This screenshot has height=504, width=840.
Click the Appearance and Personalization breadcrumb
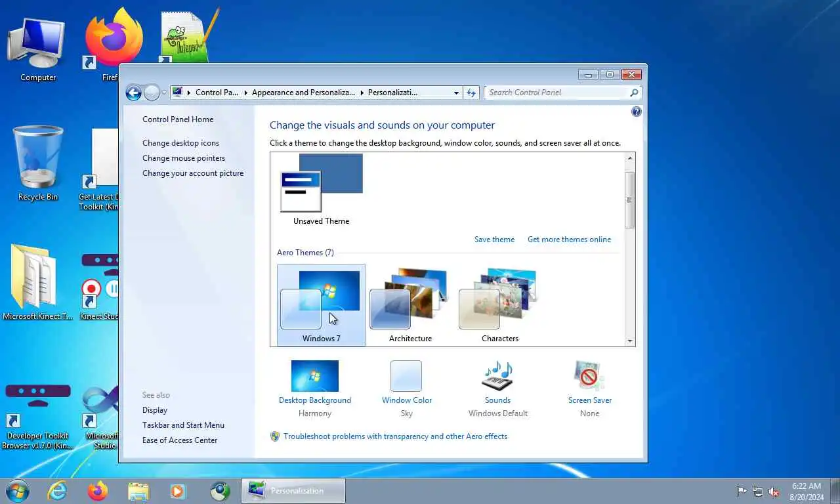[x=303, y=93]
